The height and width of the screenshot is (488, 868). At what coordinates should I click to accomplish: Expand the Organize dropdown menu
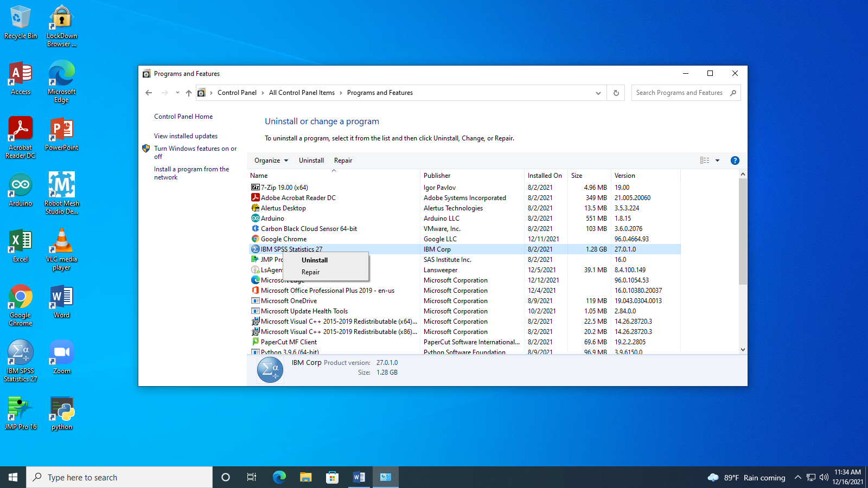click(x=271, y=160)
